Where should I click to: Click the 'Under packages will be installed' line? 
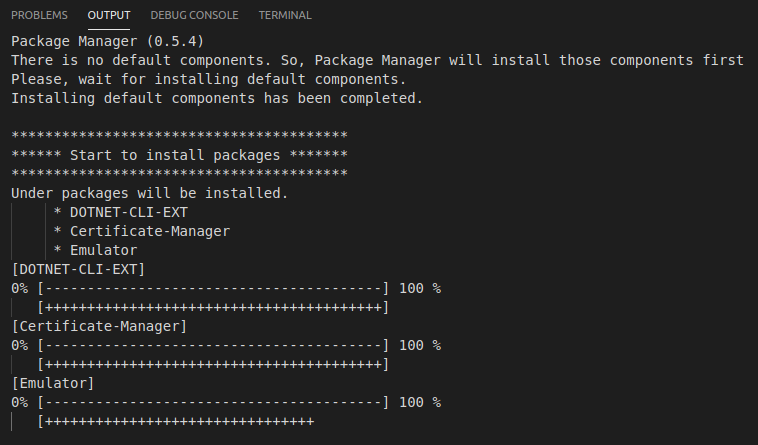(x=149, y=193)
